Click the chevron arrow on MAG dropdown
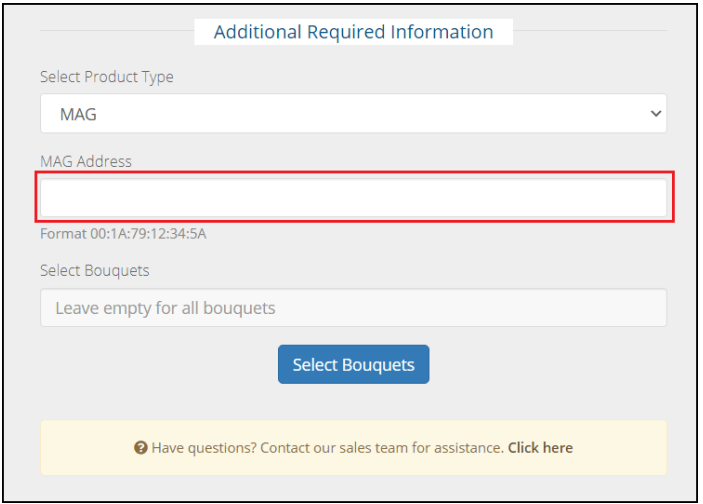Viewport: 703px width, 504px height. point(656,114)
